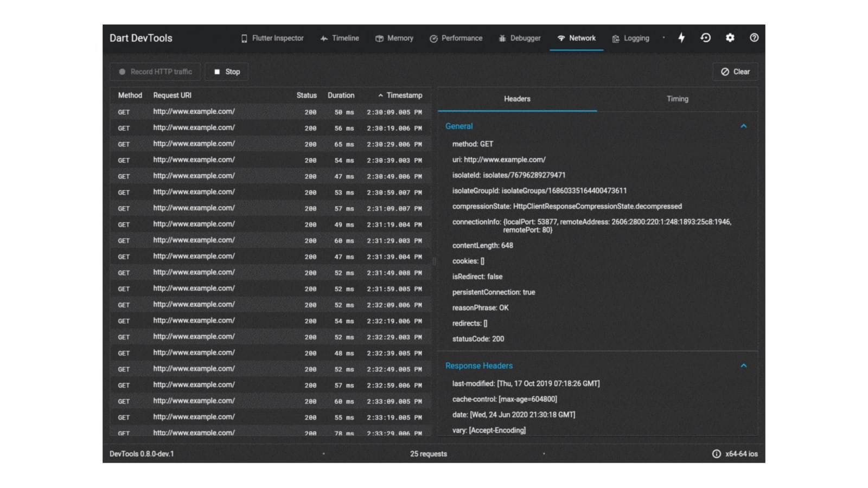Click the hot reload lightning bolt icon
This screenshot has height=488, width=868.
coord(681,37)
